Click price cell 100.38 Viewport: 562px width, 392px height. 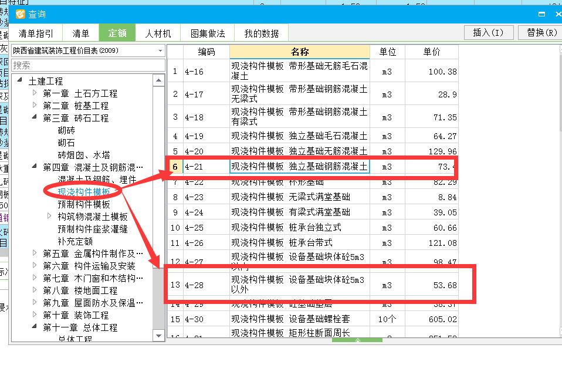[432, 71]
